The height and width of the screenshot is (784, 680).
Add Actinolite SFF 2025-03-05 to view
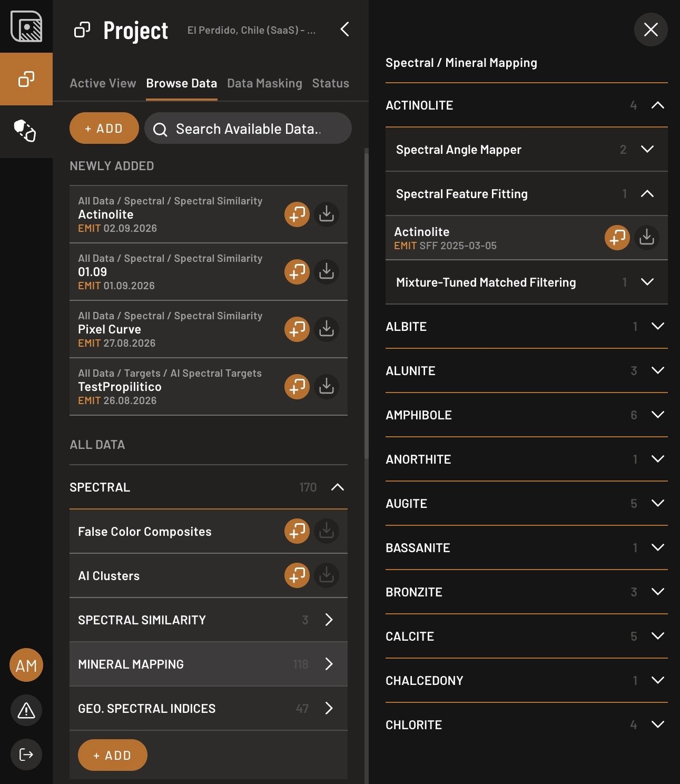[617, 238]
